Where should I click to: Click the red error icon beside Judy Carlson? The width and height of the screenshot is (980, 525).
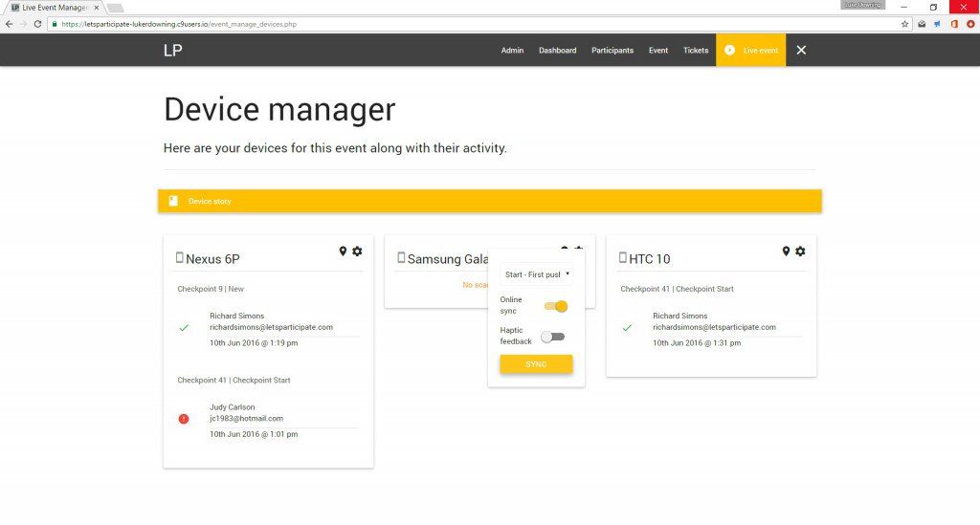184,419
